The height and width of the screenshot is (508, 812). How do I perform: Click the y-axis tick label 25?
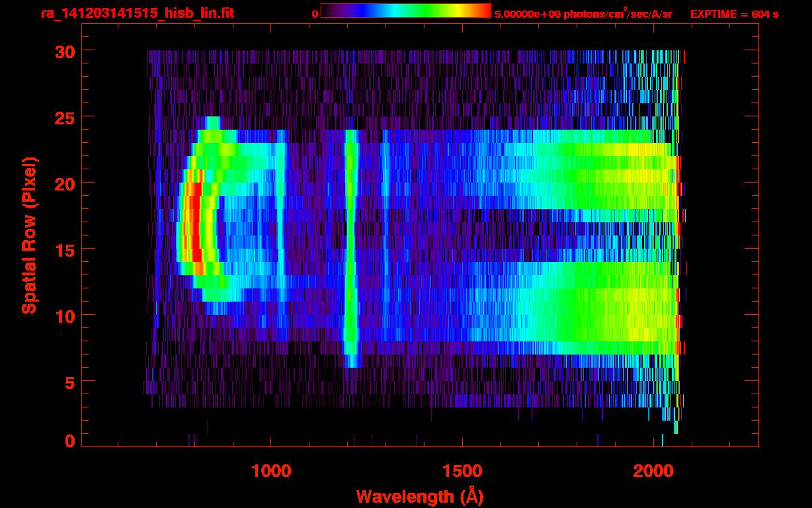click(63, 116)
